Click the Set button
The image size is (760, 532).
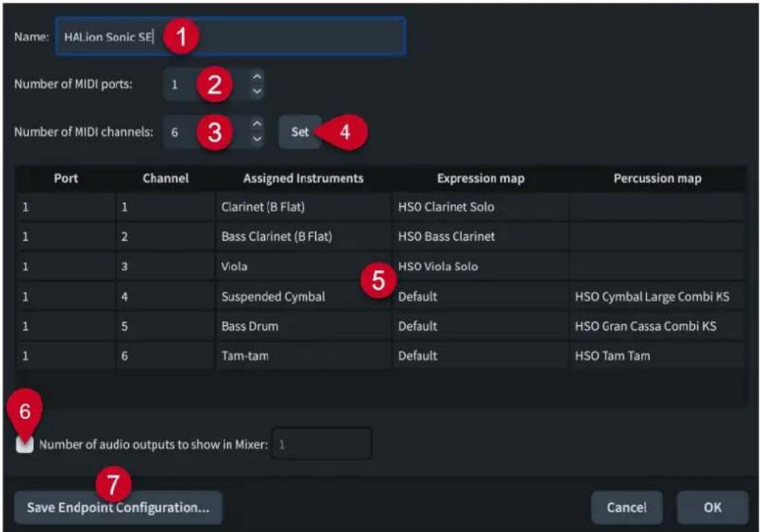click(x=300, y=132)
